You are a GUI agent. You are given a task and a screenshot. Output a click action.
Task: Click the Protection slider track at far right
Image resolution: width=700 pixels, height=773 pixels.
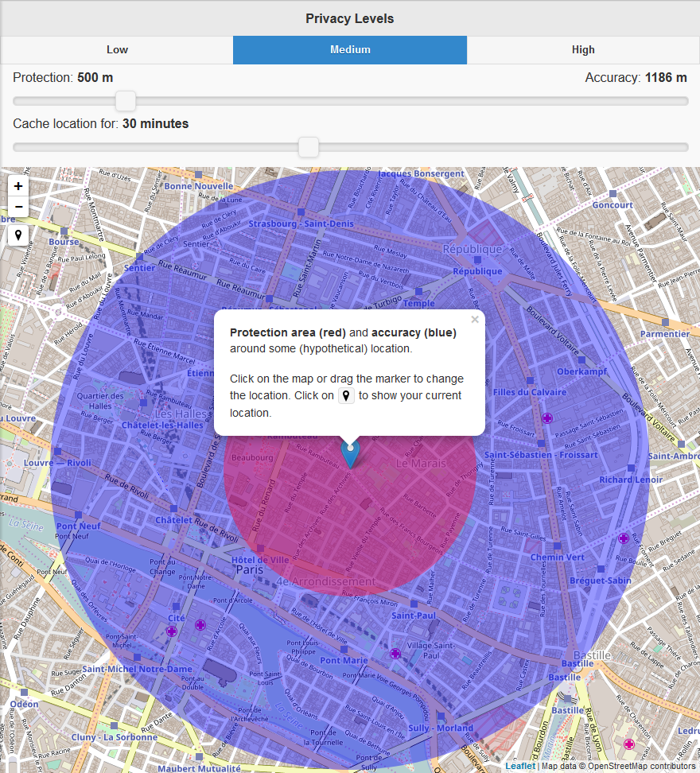682,101
